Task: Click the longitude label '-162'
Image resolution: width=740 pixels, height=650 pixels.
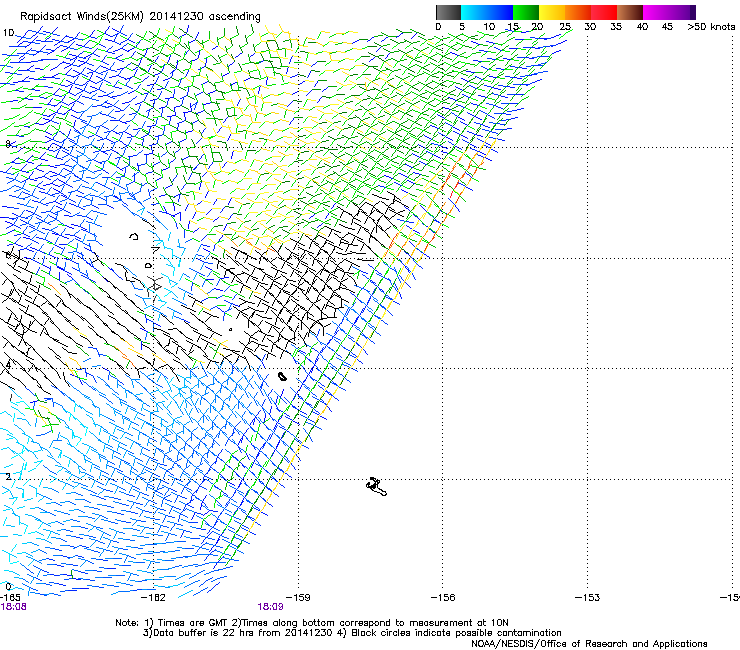Action: coord(154,598)
